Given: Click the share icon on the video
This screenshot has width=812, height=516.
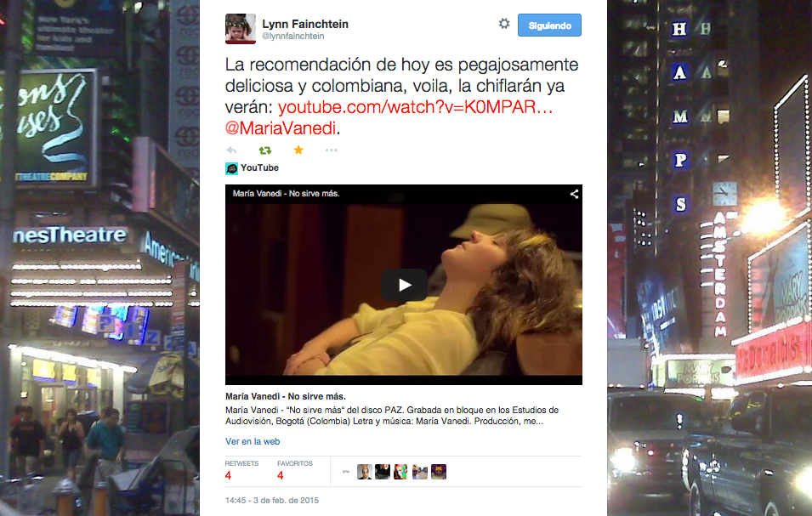Looking at the screenshot, I should pyautogui.click(x=574, y=194).
